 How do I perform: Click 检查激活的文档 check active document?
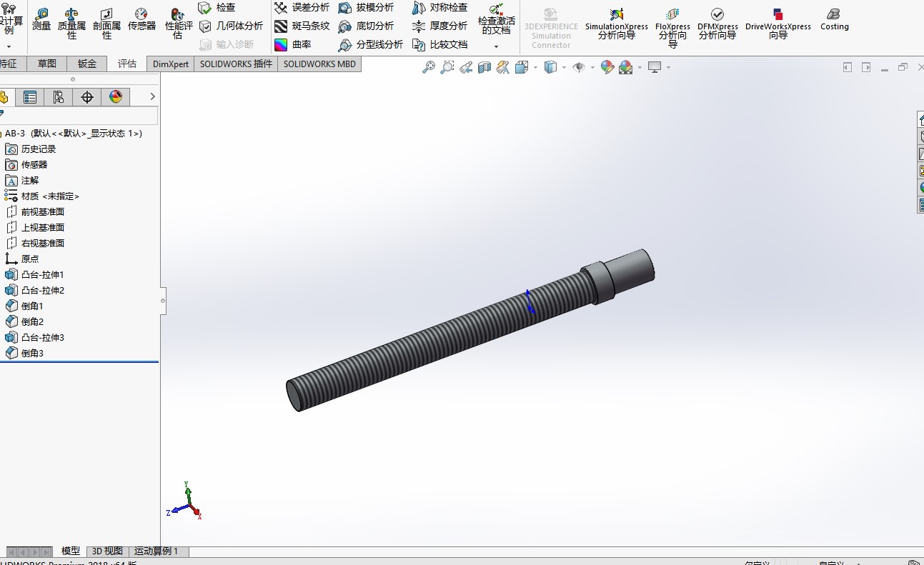coord(496,19)
